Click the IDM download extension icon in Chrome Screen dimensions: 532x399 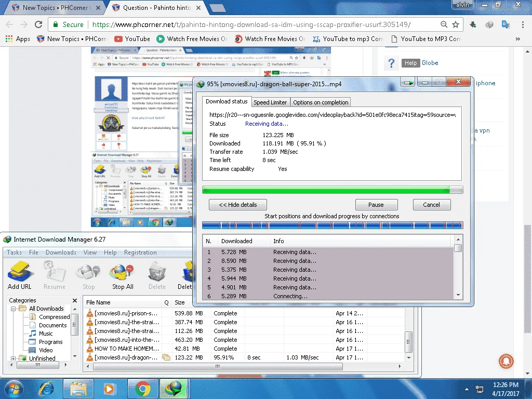[x=473, y=24]
